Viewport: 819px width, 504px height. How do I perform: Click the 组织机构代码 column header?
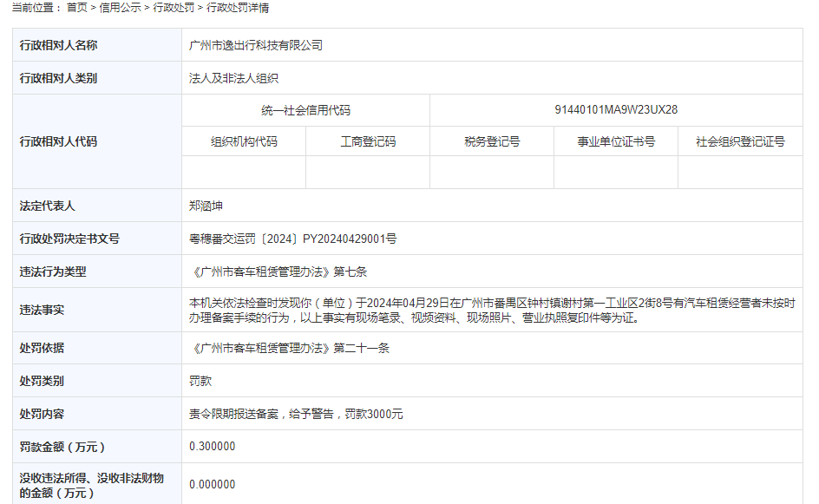coord(244,141)
